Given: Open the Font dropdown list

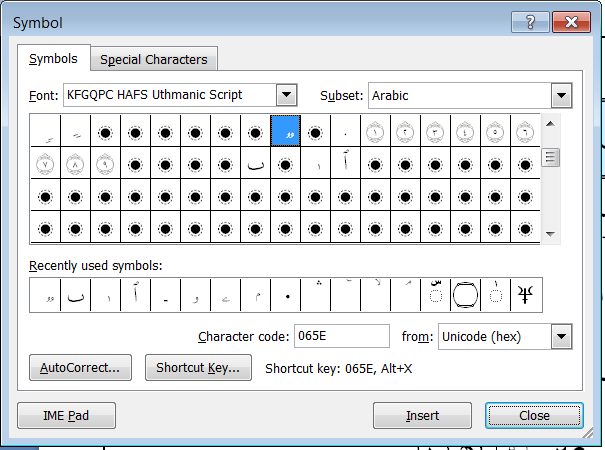Looking at the screenshot, I should 286,95.
